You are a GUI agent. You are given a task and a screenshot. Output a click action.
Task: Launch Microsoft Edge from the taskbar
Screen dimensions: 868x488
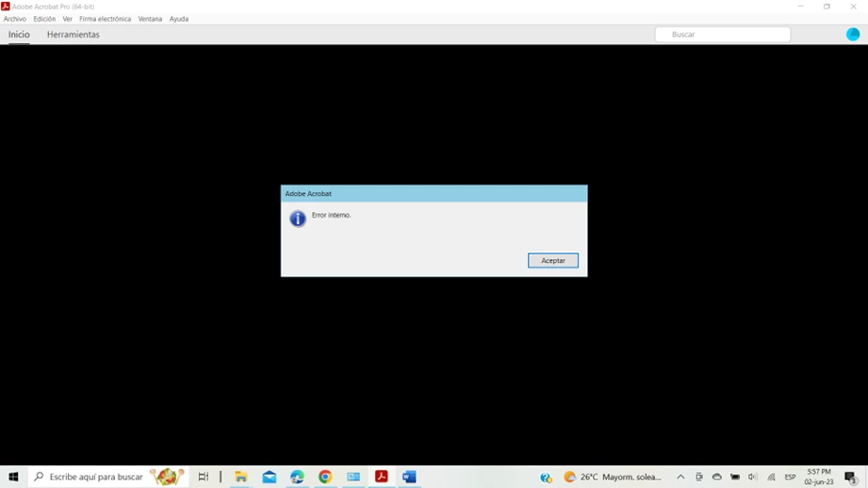pyautogui.click(x=297, y=477)
